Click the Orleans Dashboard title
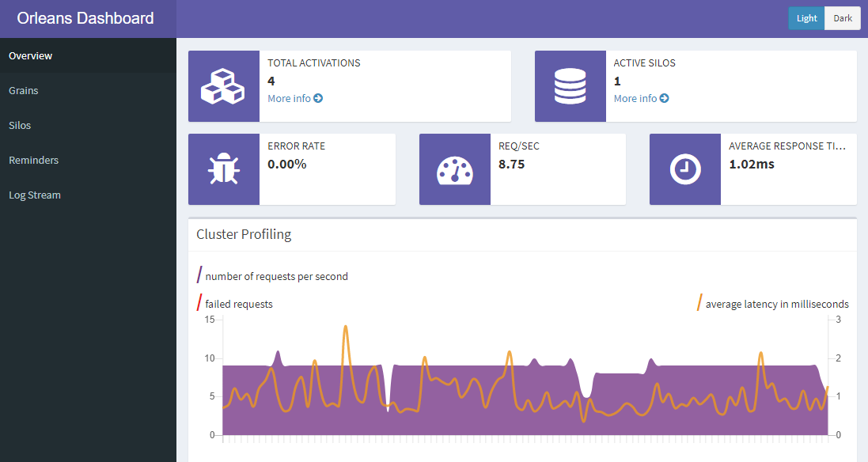 pos(85,18)
